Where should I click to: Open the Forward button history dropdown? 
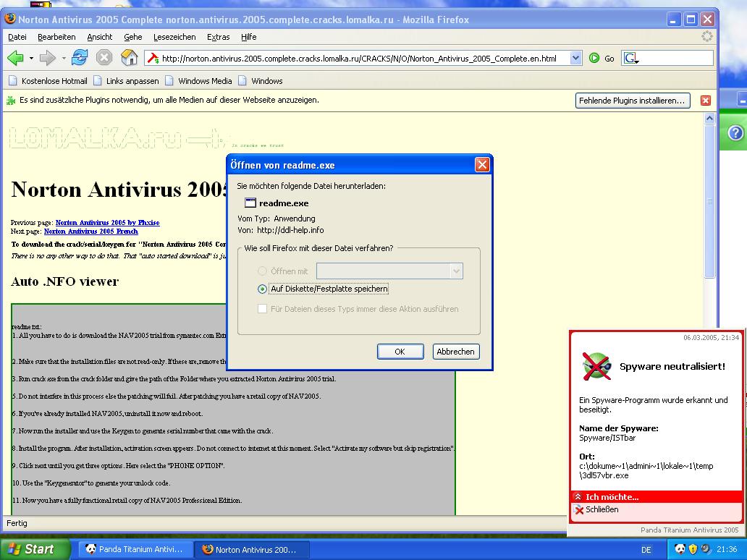64,59
